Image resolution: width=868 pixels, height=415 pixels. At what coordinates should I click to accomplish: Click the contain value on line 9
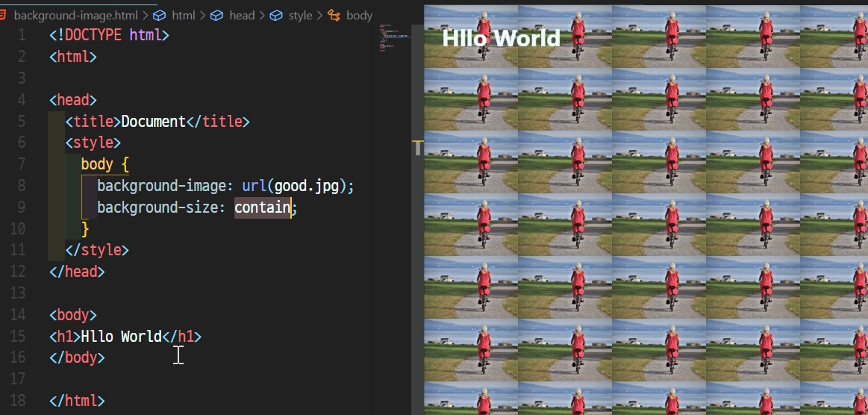tap(262, 207)
